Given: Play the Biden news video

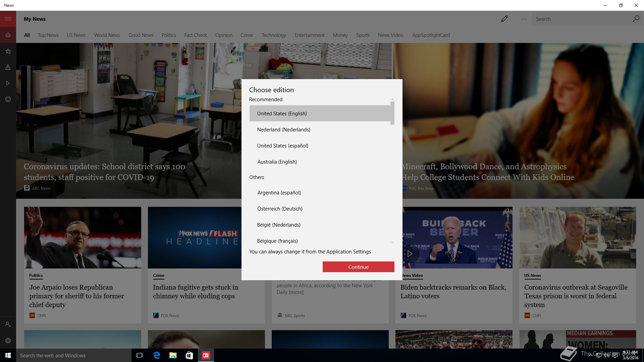Looking at the screenshot, I should (410, 254).
